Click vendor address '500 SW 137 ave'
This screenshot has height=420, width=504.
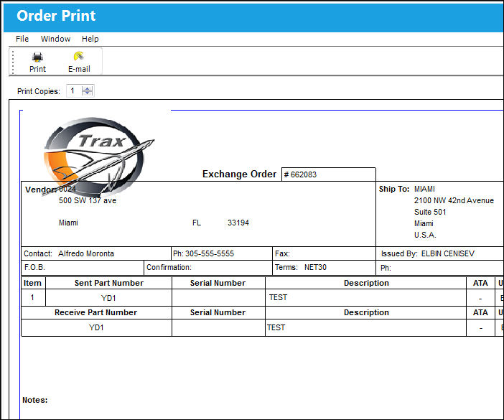pyautogui.click(x=88, y=200)
